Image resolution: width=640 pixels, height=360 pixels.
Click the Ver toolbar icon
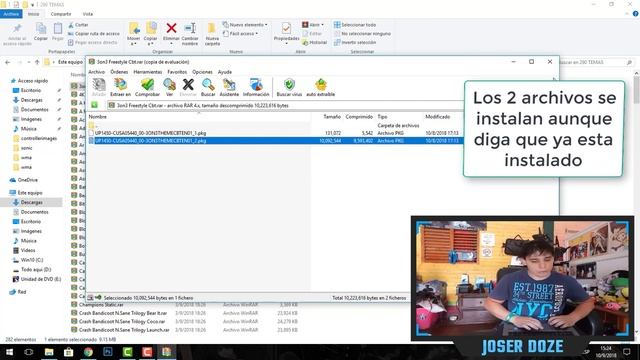click(169, 87)
